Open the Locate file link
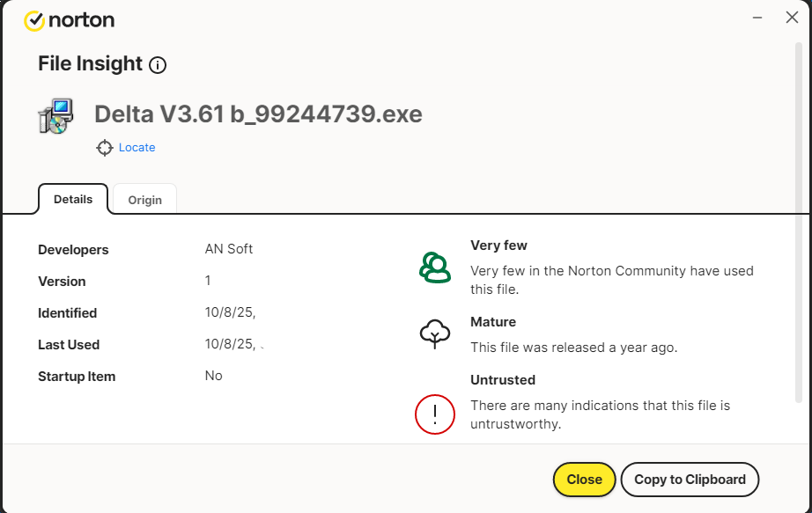812x513 pixels. (137, 148)
